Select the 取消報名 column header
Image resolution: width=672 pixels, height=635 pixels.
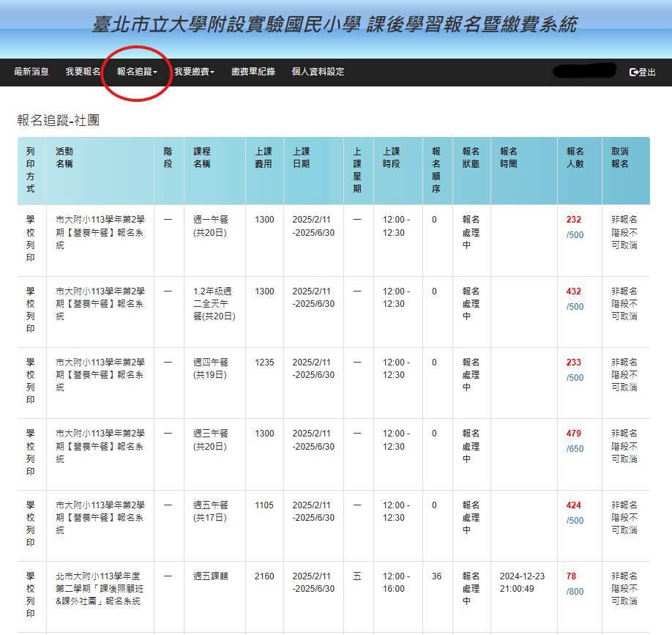(620, 157)
